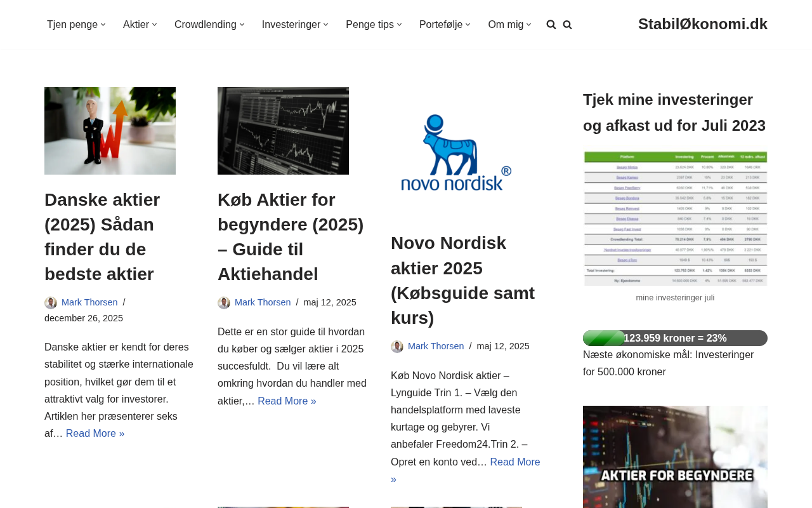Click author avatar under Køb Aktier article
Screen dimensions: 812x508
pyautogui.click(x=224, y=303)
